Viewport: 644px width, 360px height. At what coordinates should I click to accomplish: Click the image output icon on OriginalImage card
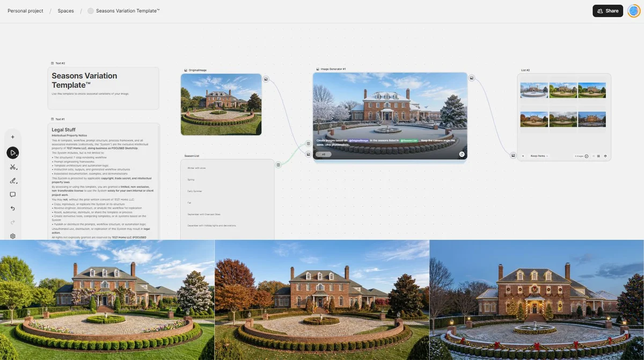pos(265,78)
